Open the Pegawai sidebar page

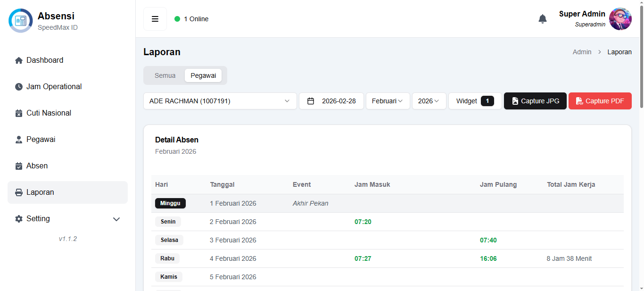pos(41,140)
